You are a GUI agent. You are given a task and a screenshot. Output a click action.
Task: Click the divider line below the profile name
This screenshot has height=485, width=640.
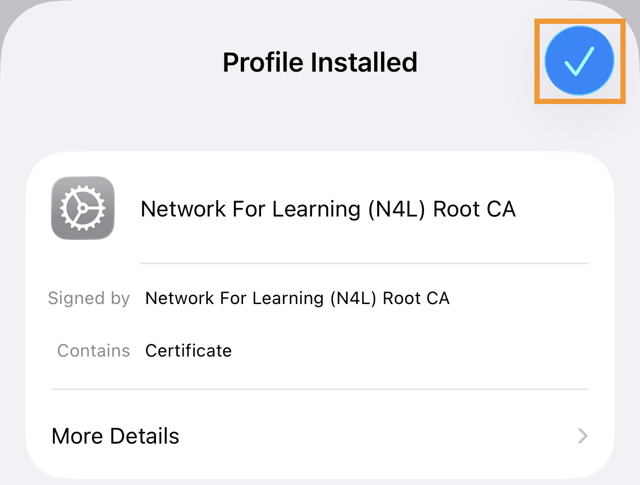click(x=364, y=263)
